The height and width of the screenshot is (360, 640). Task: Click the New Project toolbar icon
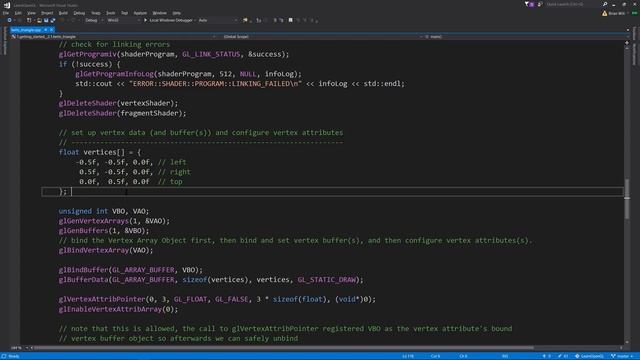(x=29, y=20)
